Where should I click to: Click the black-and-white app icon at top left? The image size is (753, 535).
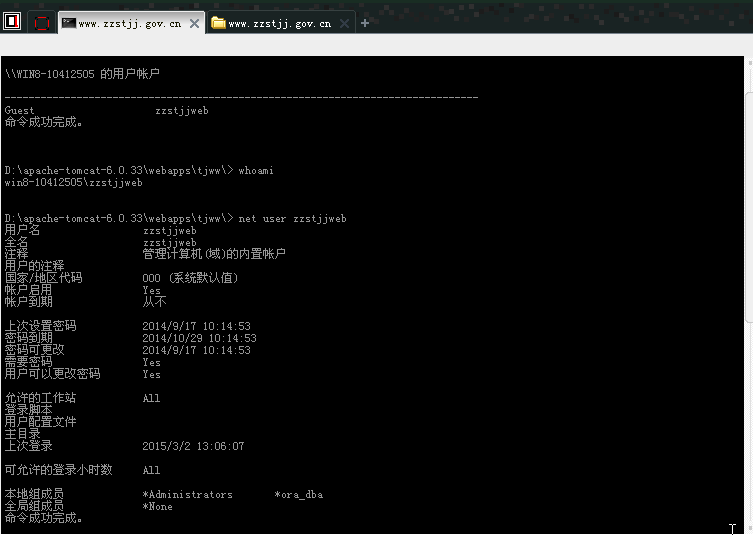click(12, 22)
